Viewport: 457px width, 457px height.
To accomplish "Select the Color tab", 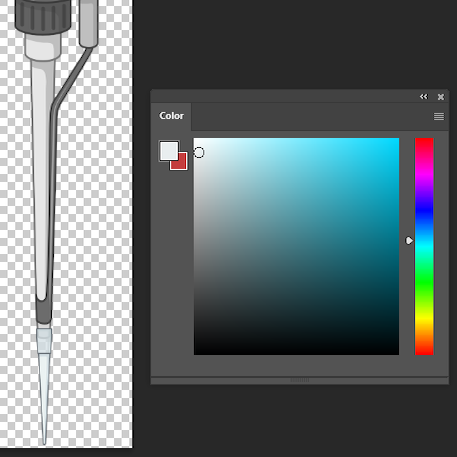I will tap(171, 116).
